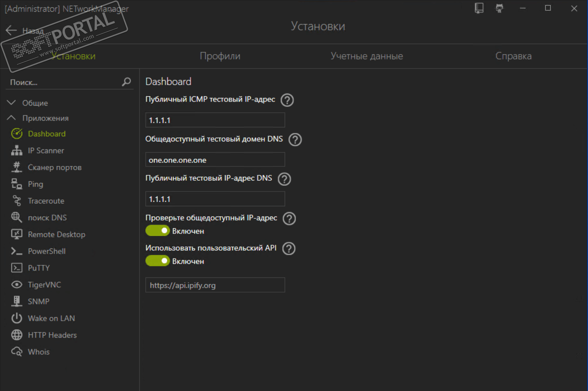Image resolution: width=588 pixels, height=391 pixels.
Task: Edit the public DNS test IP field
Action: (x=215, y=199)
